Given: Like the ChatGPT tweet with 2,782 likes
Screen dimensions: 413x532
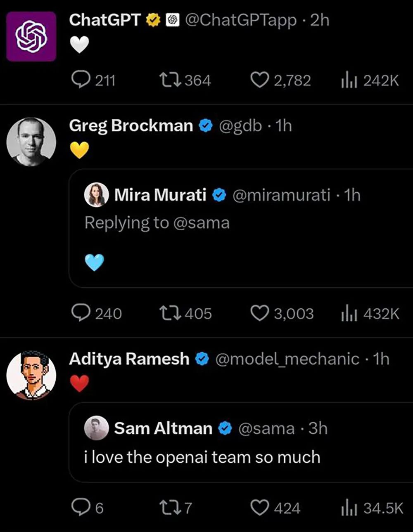Looking at the screenshot, I should click(260, 80).
